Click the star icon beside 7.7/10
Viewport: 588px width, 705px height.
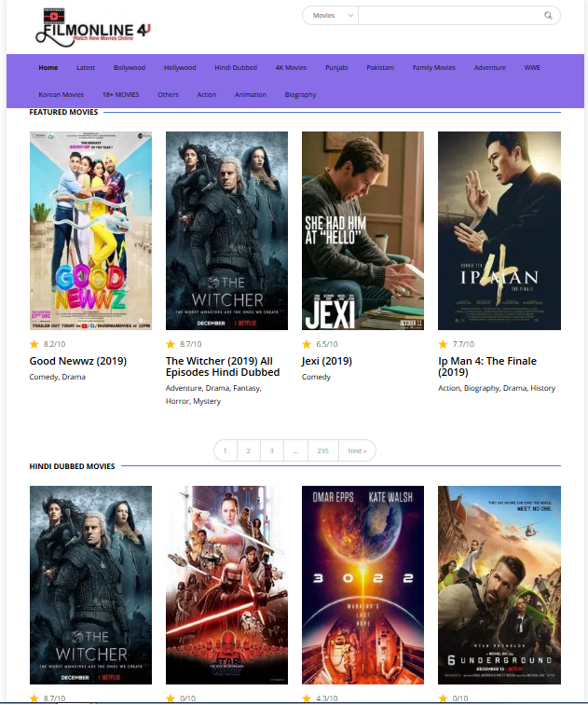click(443, 344)
